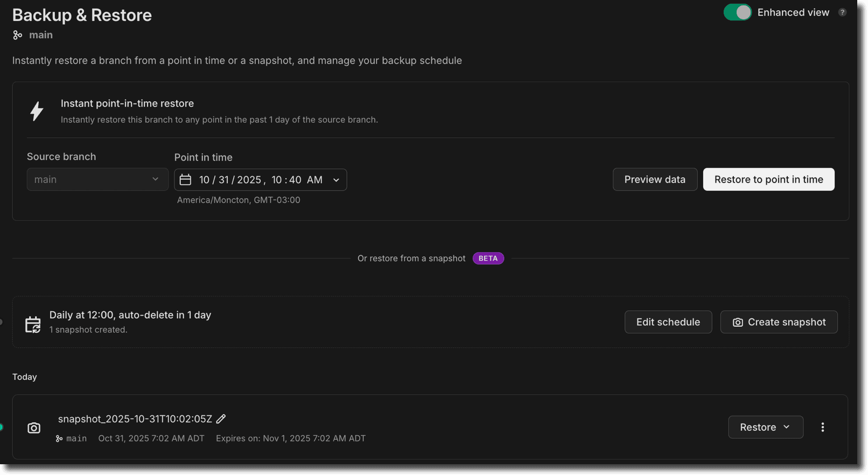Click the camera icon beside the snapshot entry
This screenshot has width=868, height=475.
coord(33,427)
